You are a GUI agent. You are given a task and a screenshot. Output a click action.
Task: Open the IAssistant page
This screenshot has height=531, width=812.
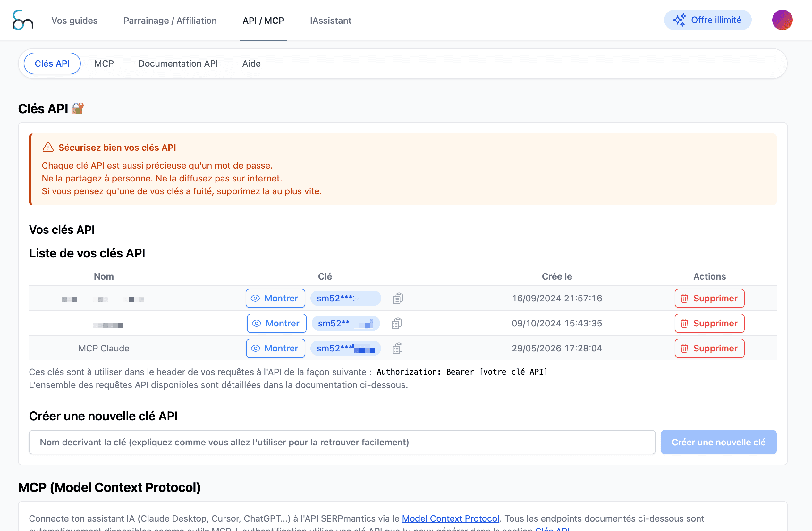[330, 21]
